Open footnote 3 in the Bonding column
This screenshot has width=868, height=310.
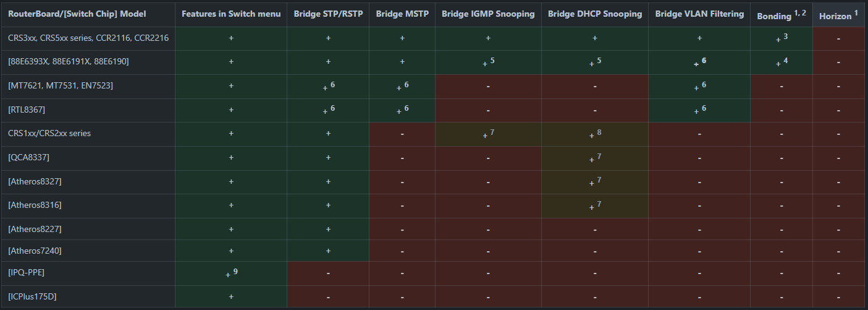point(785,37)
